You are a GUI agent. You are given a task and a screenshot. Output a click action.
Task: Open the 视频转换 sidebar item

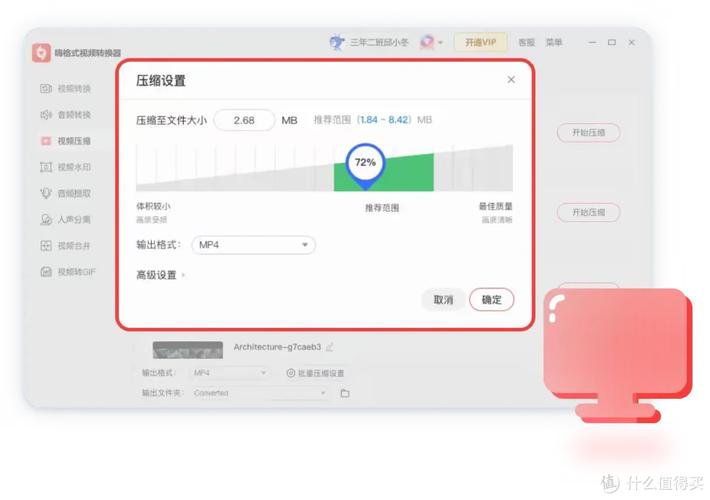click(x=65, y=88)
